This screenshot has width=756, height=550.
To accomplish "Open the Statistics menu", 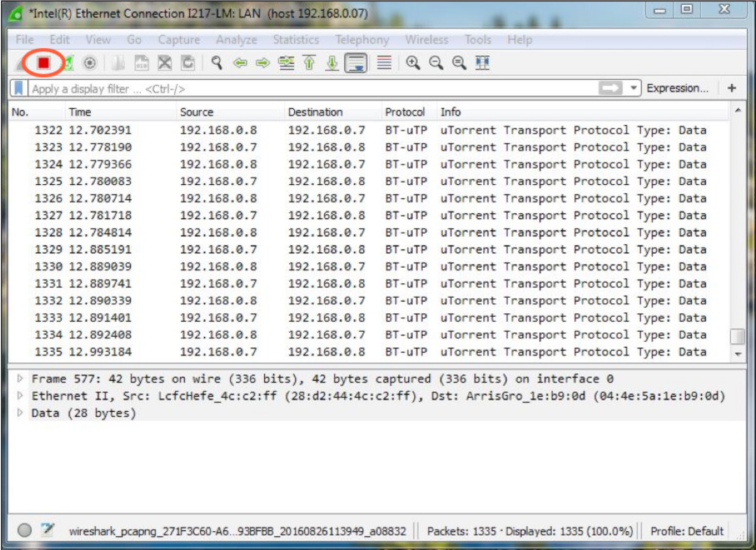I will coord(295,40).
